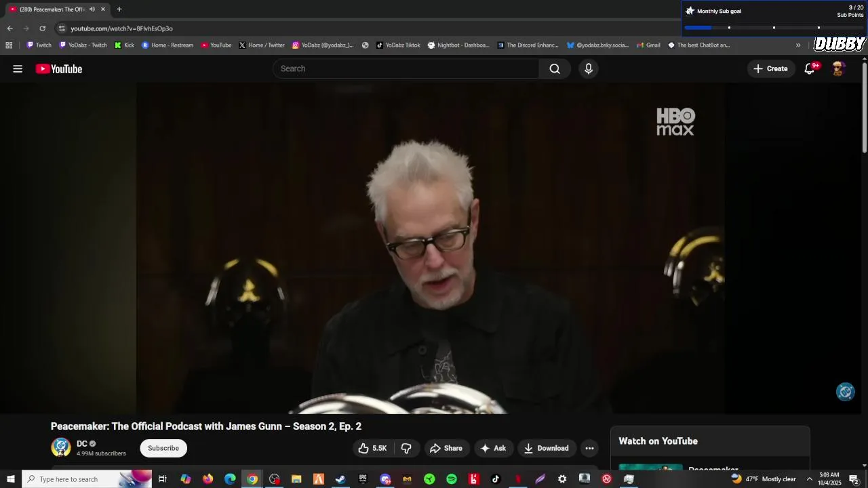Open Firefox from the taskbar
Viewport: 868px width, 488px height.
(208, 479)
